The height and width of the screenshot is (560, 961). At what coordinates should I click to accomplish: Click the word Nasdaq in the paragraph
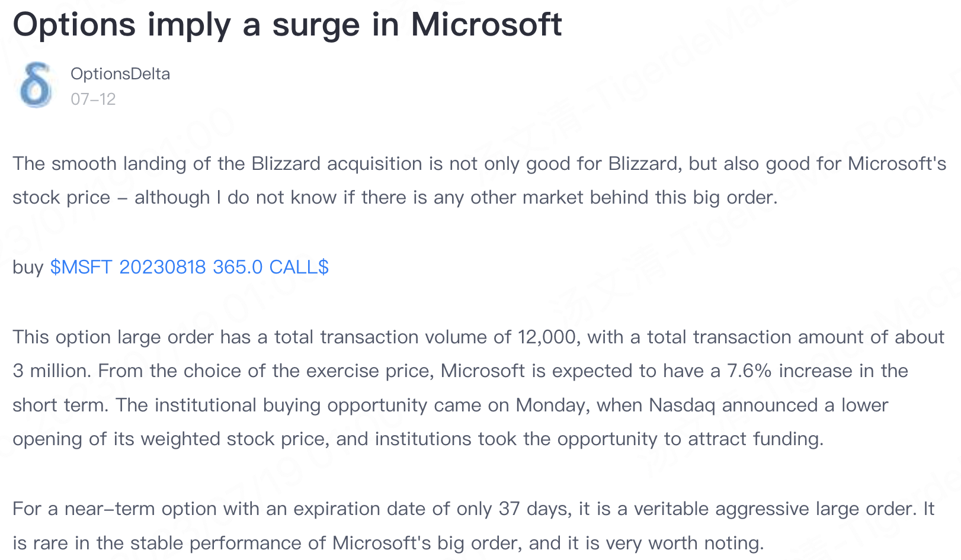[x=682, y=405]
